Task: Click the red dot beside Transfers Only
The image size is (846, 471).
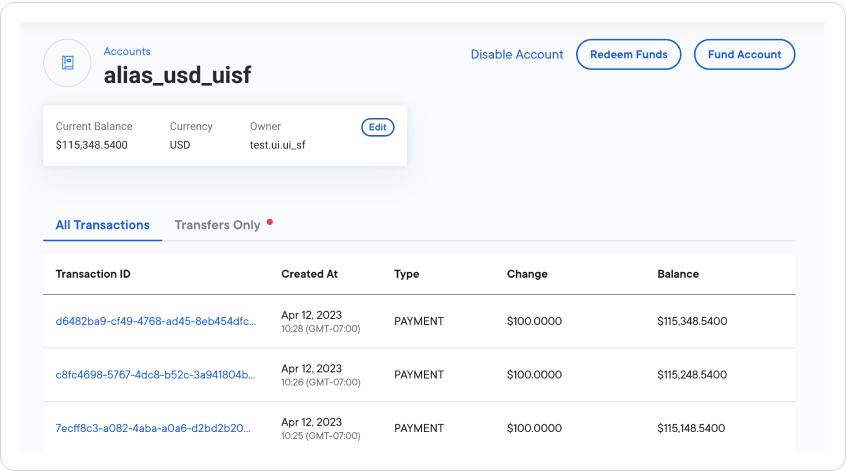Action: 270,221
